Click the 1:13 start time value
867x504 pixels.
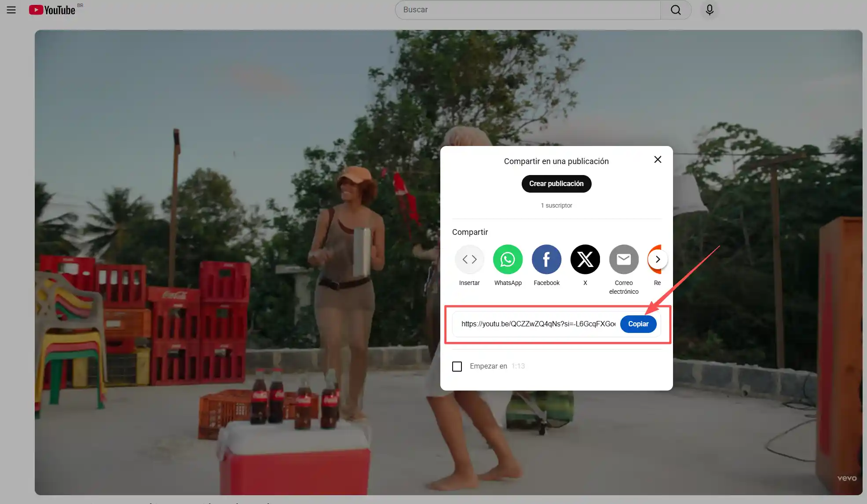518,366
